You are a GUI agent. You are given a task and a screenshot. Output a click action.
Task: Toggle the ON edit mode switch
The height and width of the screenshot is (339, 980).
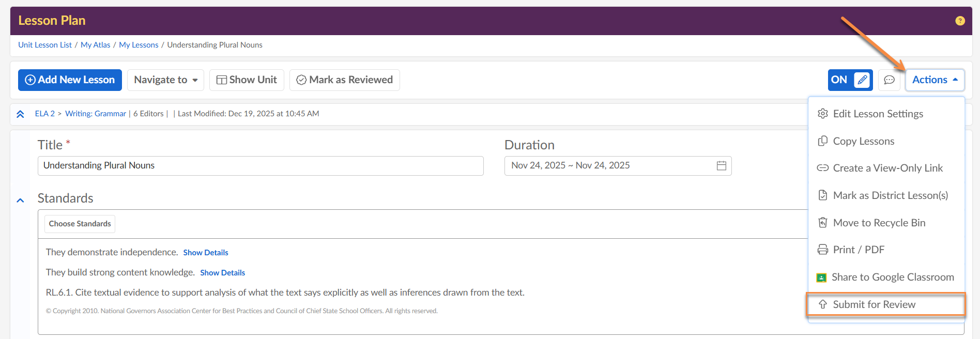(x=850, y=80)
